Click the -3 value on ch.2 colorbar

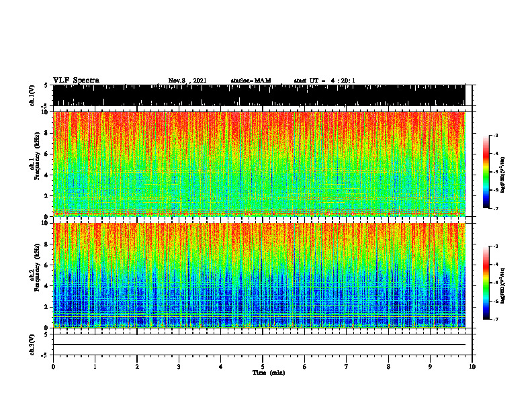(x=496, y=246)
